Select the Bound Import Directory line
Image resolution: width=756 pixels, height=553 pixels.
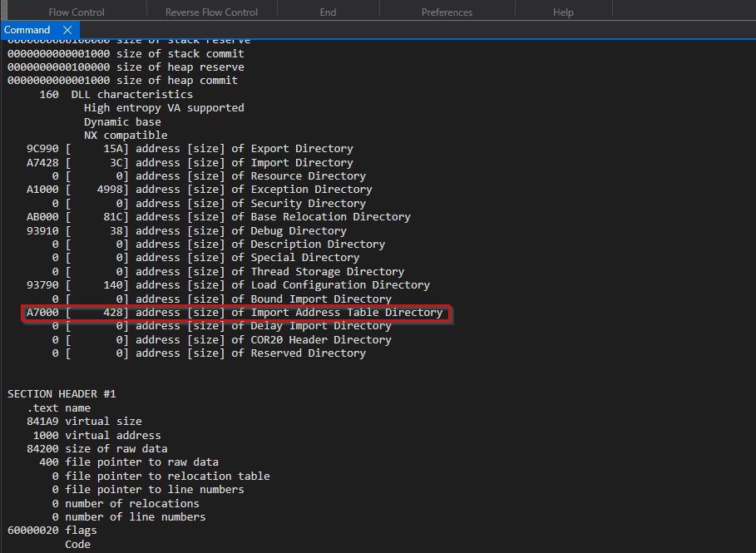pyautogui.click(x=222, y=299)
